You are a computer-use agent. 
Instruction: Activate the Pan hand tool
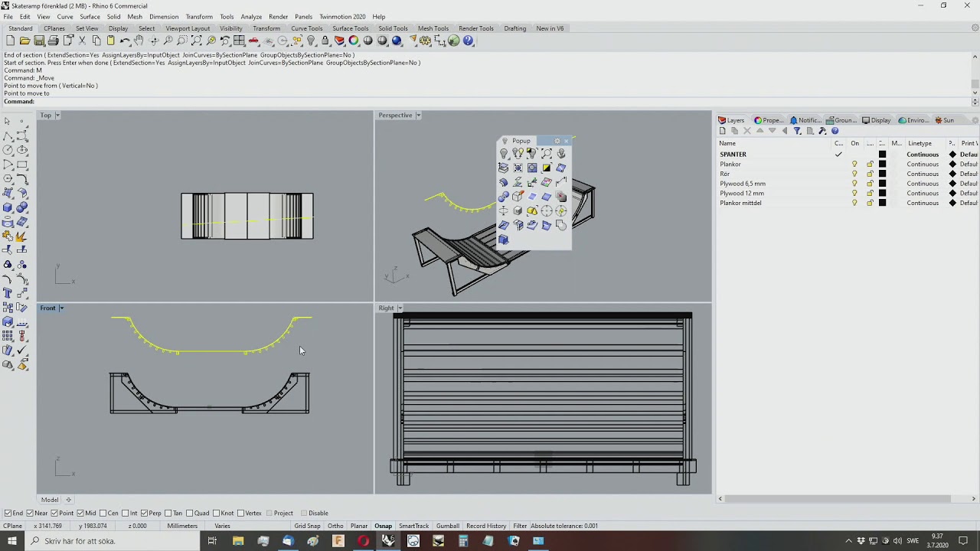pyautogui.click(x=139, y=41)
